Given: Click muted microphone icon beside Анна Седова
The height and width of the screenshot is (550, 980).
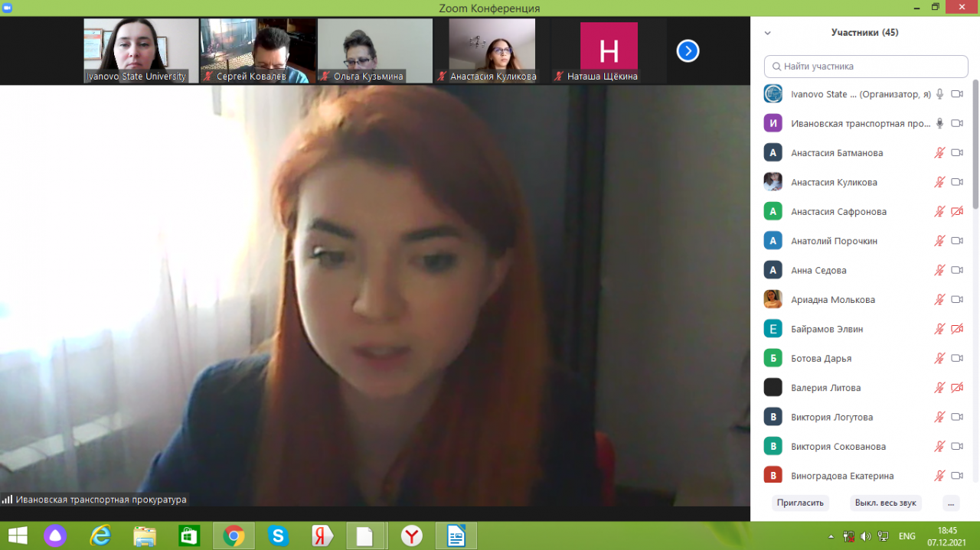Looking at the screenshot, I should pyautogui.click(x=939, y=270).
